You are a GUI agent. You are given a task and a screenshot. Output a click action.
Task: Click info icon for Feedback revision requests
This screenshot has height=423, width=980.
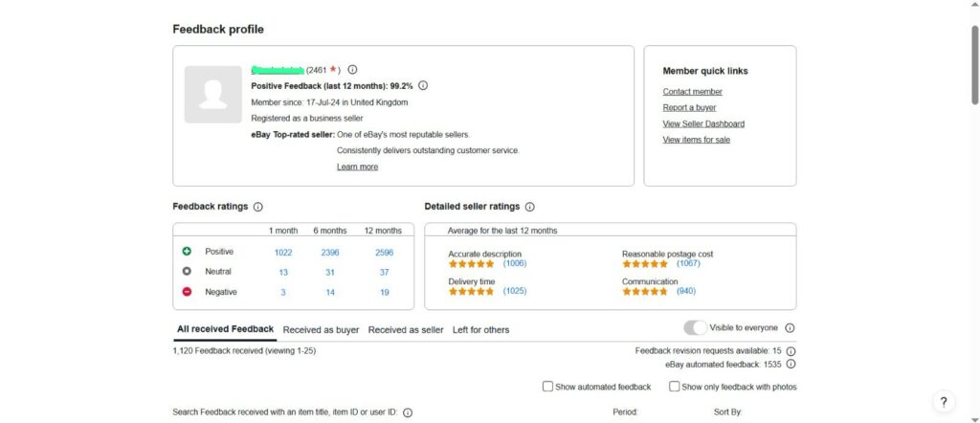(791, 351)
